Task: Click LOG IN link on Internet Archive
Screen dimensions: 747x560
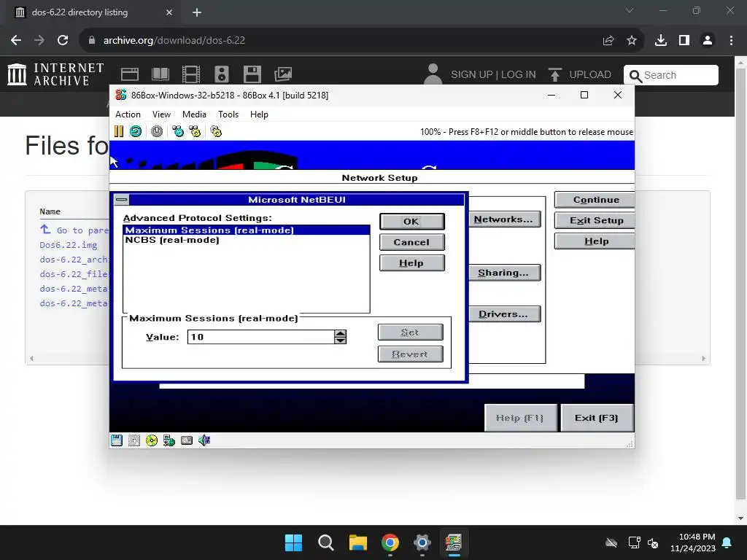Action: [519, 75]
